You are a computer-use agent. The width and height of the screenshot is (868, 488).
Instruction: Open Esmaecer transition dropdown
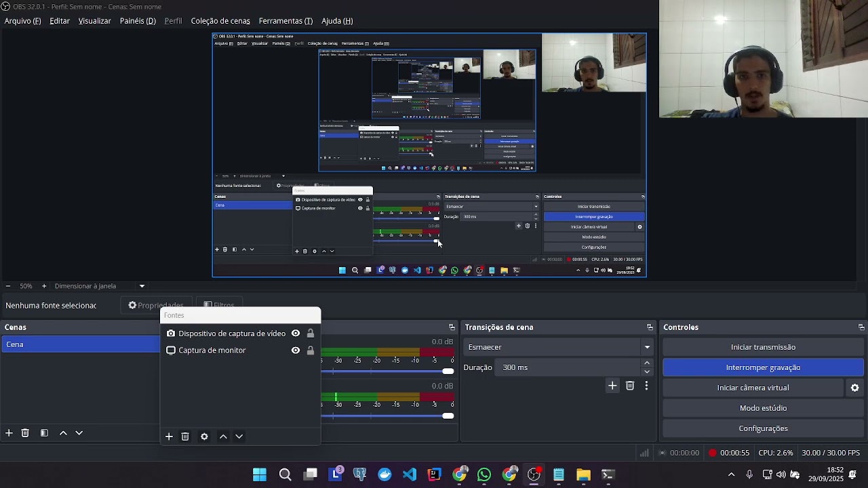coord(559,347)
